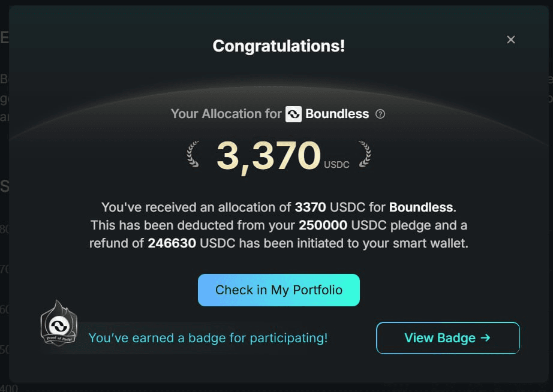Click the bold 250000 pledge figure
Viewport: 553px width, 392px height.
pyautogui.click(x=323, y=225)
